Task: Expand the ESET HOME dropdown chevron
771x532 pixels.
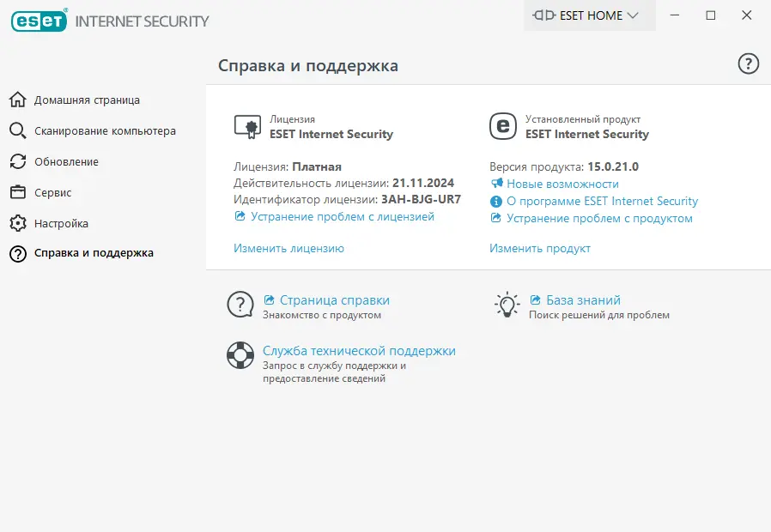Action: pyautogui.click(x=633, y=15)
